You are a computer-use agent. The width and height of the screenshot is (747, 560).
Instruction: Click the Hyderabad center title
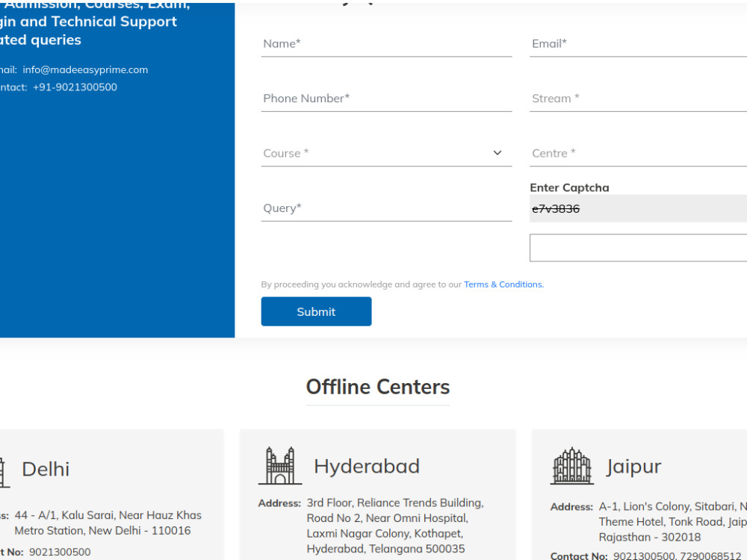pos(367,466)
